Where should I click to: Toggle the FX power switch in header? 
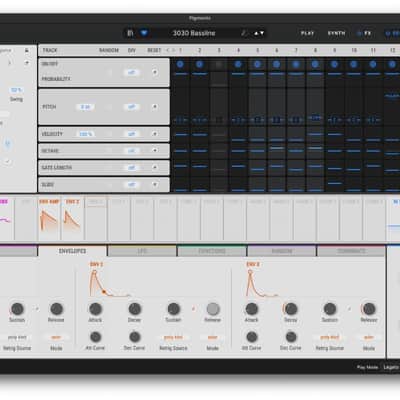pos(359,33)
